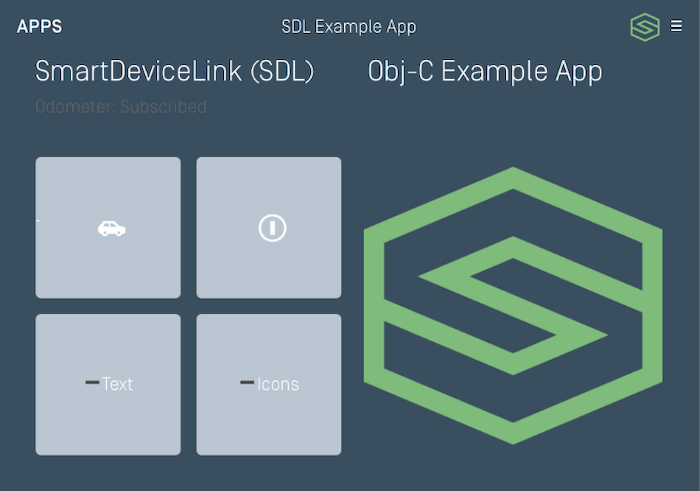
Task: Go back to APPS list
Action: 39,27
